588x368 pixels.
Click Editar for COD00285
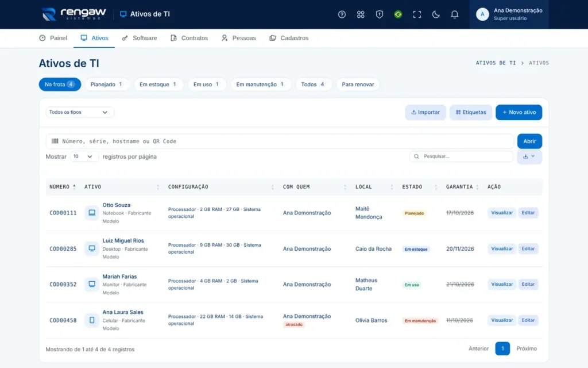pyautogui.click(x=528, y=248)
